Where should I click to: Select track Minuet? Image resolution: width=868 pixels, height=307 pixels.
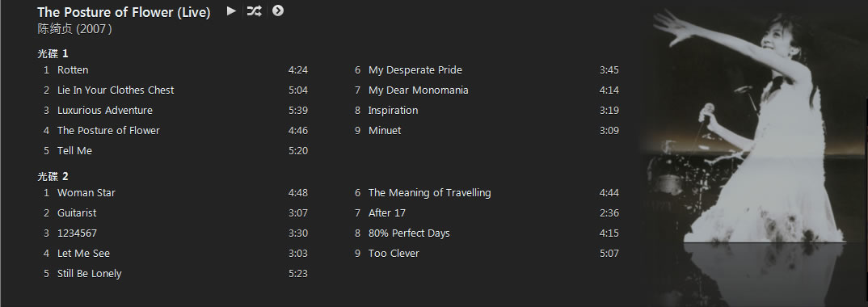coord(486,131)
